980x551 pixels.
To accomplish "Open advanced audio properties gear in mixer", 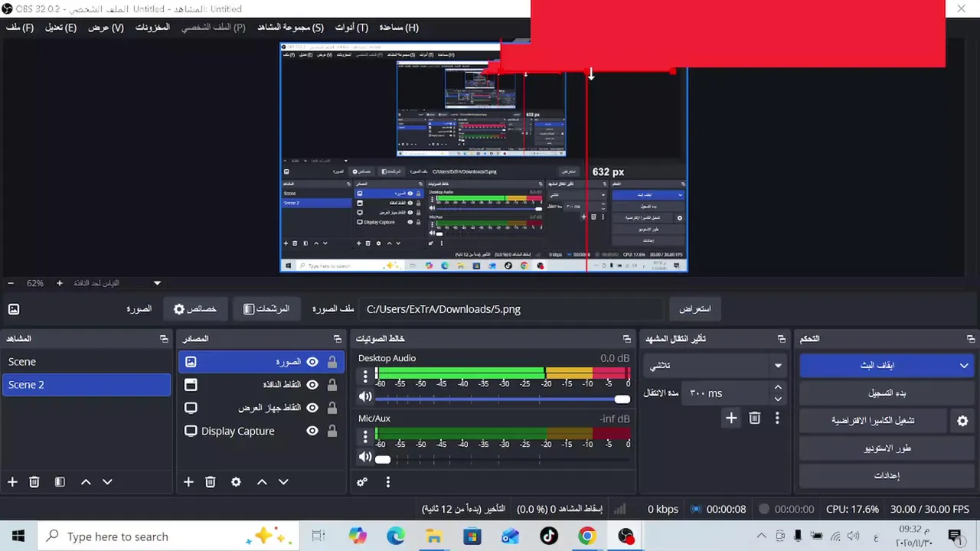I will point(362,482).
